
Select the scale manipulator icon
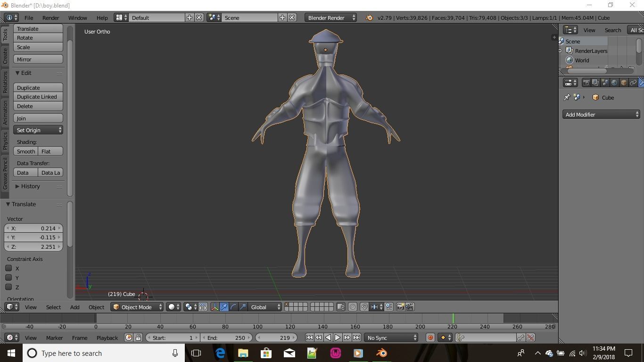(243, 307)
